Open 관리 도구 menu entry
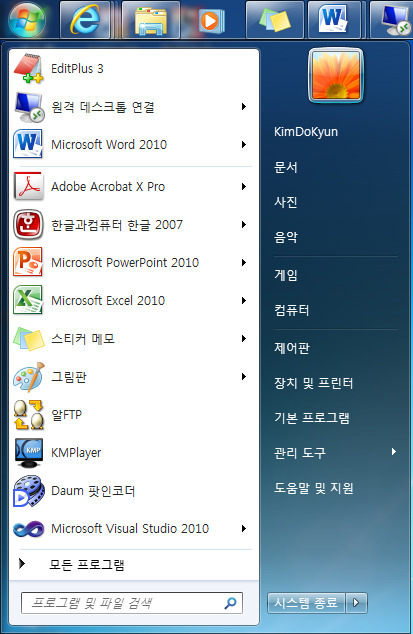The width and height of the screenshot is (413, 634). point(299,453)
